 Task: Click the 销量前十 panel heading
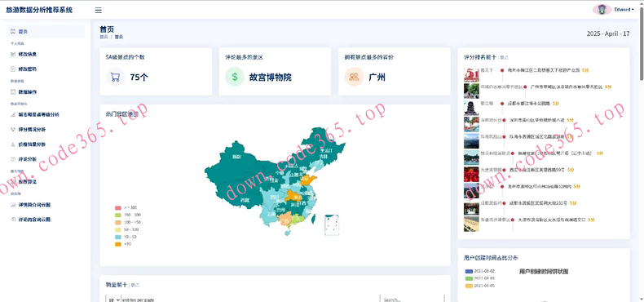[117, 284]
